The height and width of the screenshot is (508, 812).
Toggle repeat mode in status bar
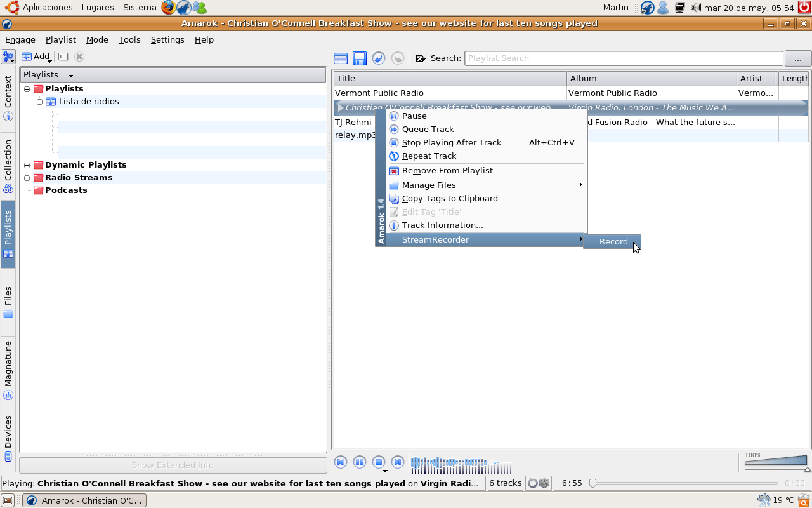click(x=533, y=483)
